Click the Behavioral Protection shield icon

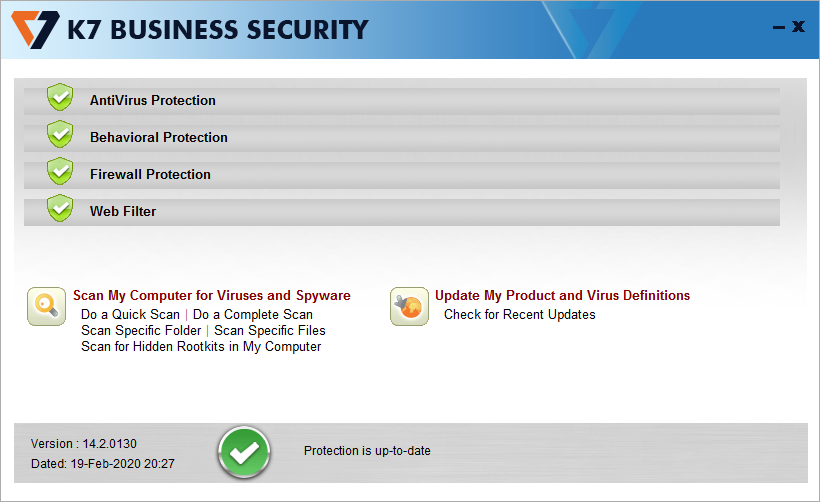coord(61,135)
